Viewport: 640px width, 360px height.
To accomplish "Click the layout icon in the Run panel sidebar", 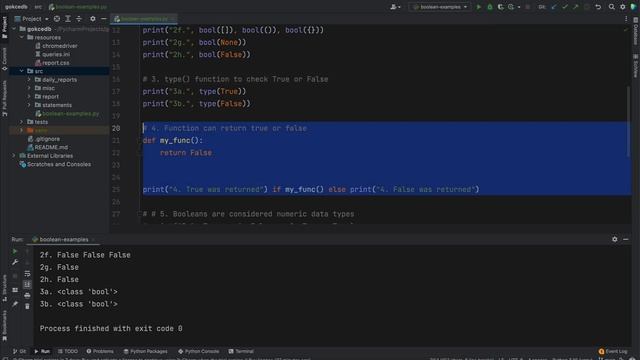I will click(15, 290).
